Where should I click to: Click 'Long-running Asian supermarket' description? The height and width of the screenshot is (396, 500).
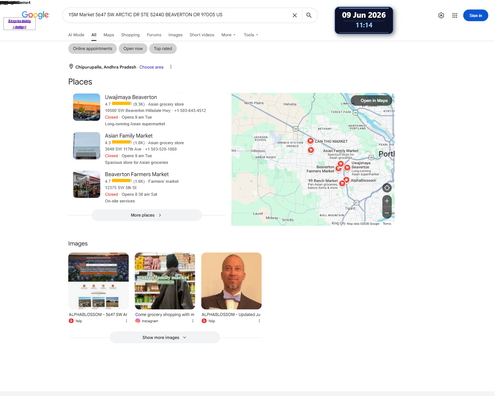[135, 124]
